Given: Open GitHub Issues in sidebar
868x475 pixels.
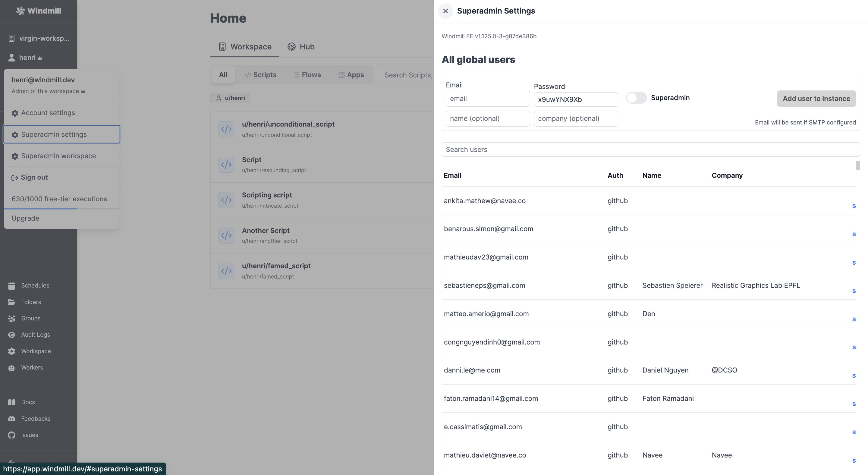Looking at the screenshot, I should click(x=29, y=435).
